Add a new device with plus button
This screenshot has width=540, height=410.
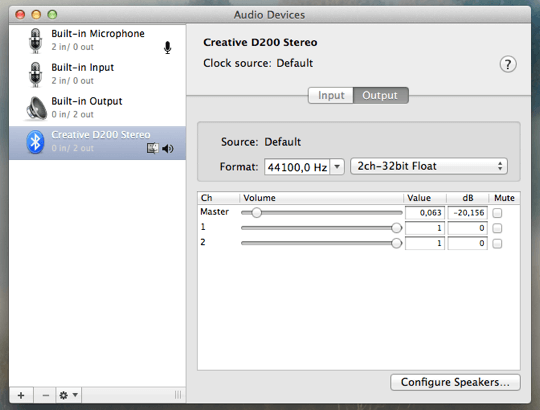pos(21,395)
